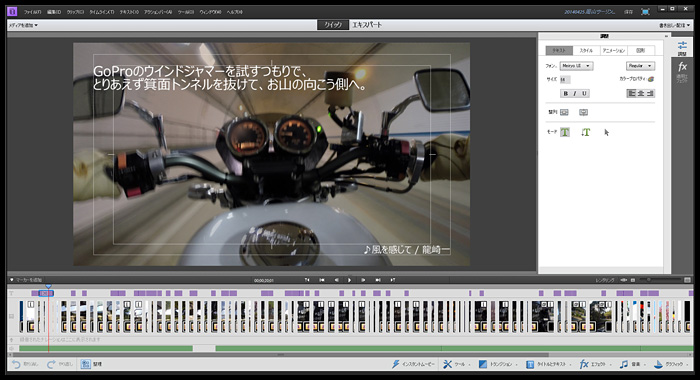Go to the next edit point
Viewport: 700px width, 380px height.
coord(392,280)
